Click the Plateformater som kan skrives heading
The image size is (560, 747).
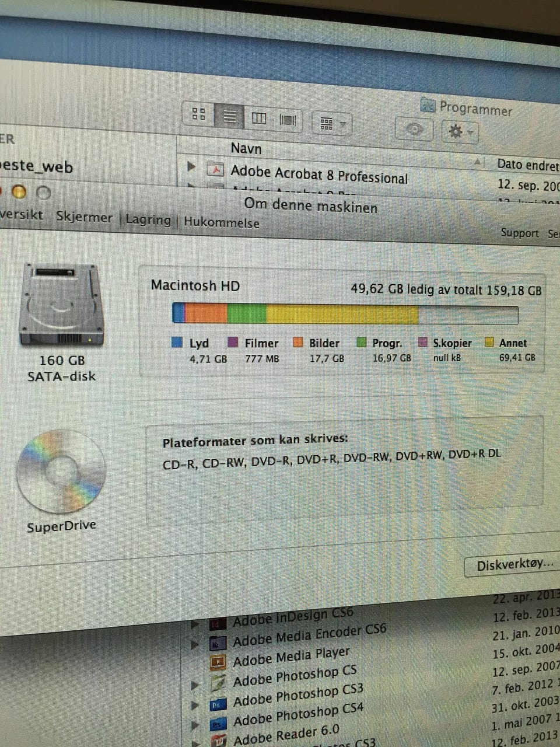[x=255, y=440]
